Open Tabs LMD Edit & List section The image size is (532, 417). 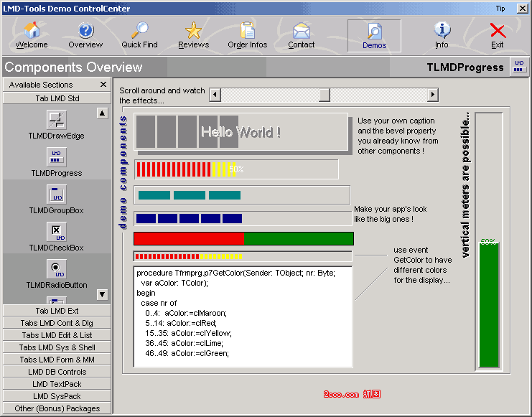[x=57, y=335]
